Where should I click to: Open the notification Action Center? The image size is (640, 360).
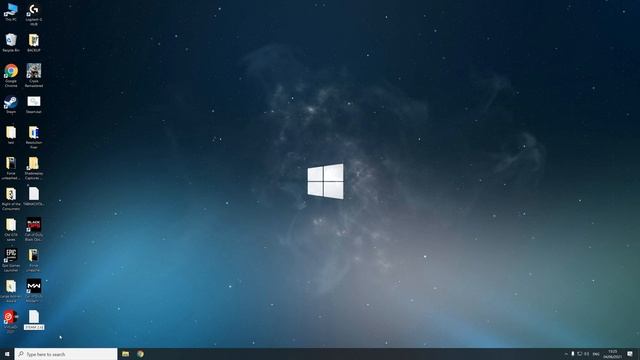coord(630,354)
